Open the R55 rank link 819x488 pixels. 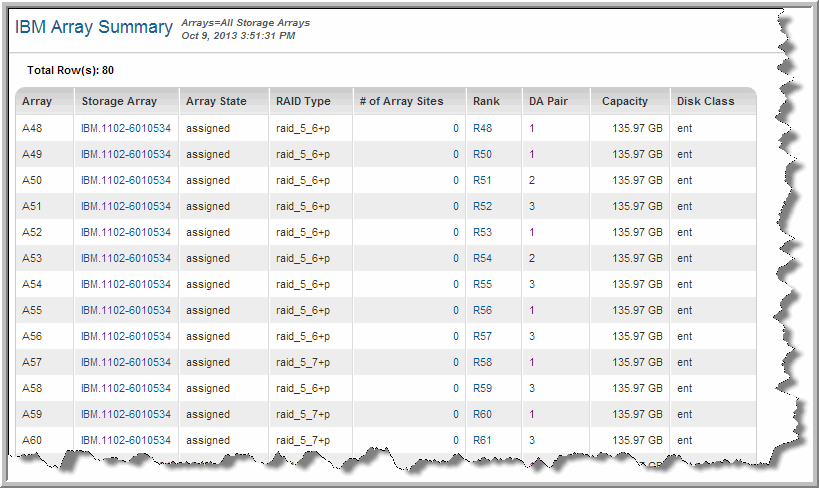pyautogui.click(x=482, y=284)
